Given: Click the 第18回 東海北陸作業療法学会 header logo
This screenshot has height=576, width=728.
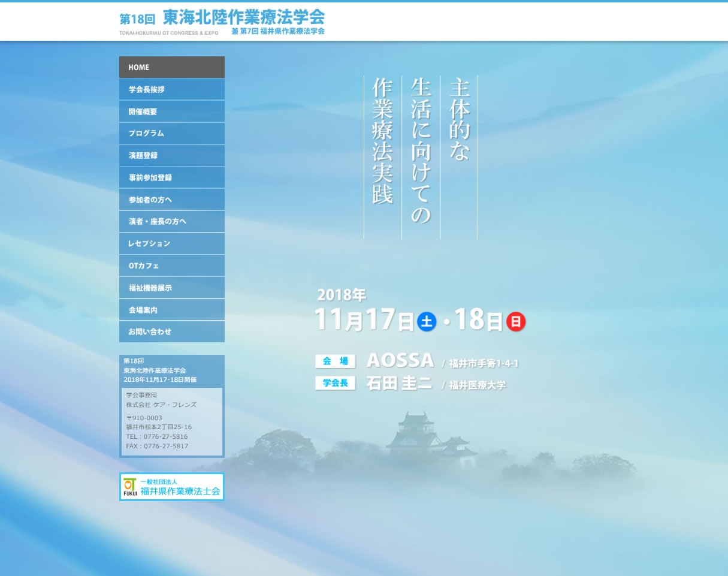Looking at the screenshot, I should click(x=222, y=22).
